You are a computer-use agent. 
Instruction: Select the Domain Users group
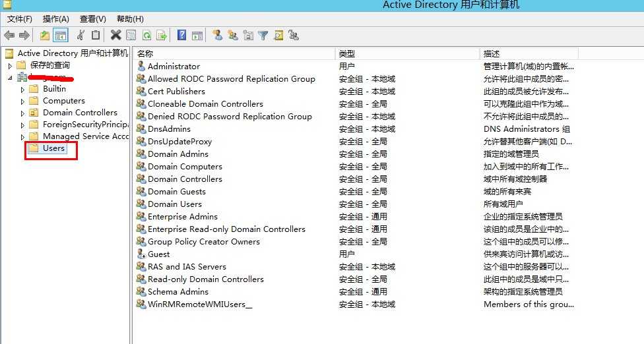click(175, 204)
